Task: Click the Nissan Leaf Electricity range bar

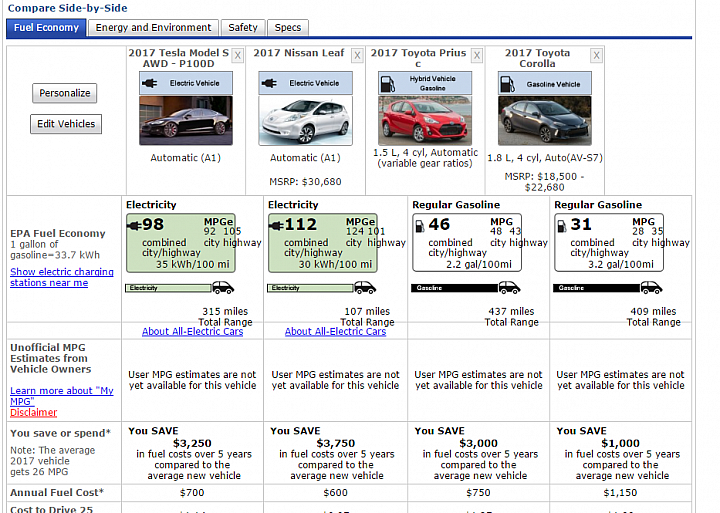Action: tap(310, 288)
